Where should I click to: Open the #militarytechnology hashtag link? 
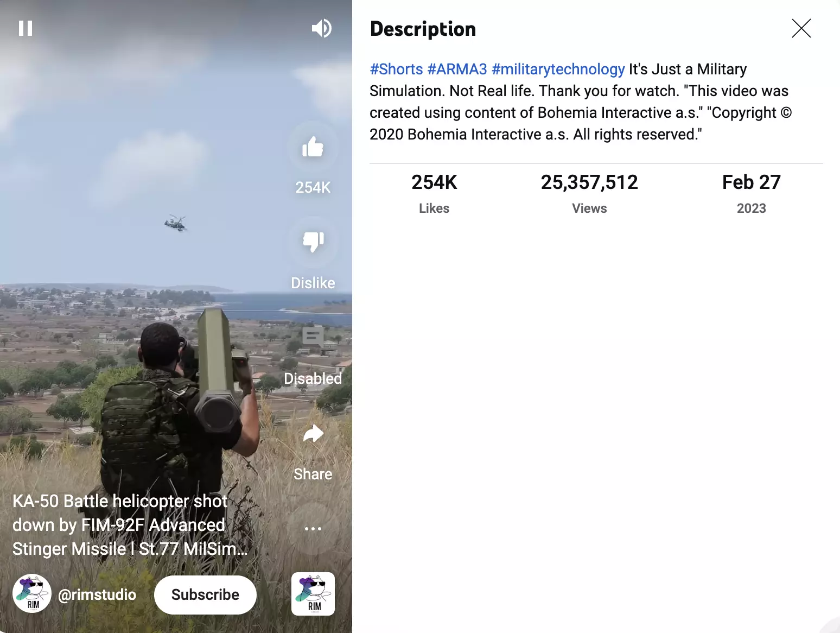click(558, 69)
